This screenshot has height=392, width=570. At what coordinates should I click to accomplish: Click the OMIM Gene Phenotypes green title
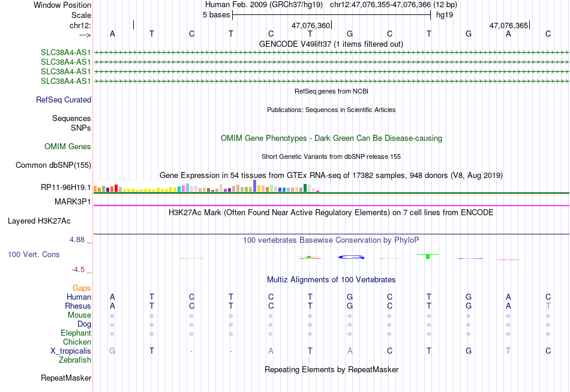pos(331,138)
